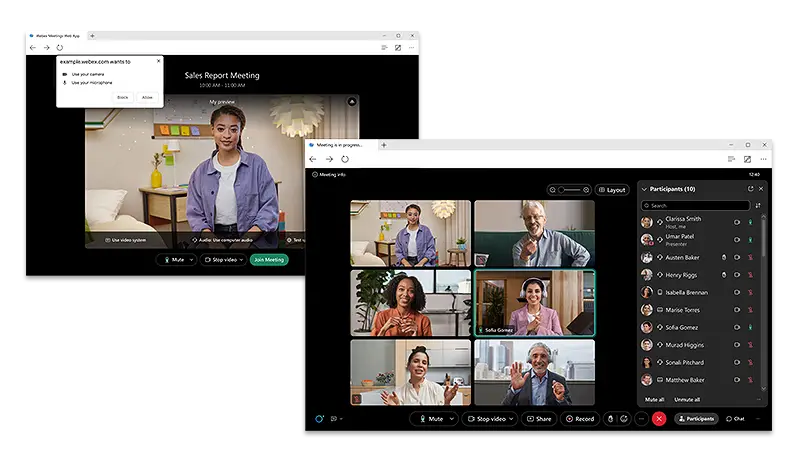Click the raise hand icon in control bar

pyautogui.click(x=610, y=419)
